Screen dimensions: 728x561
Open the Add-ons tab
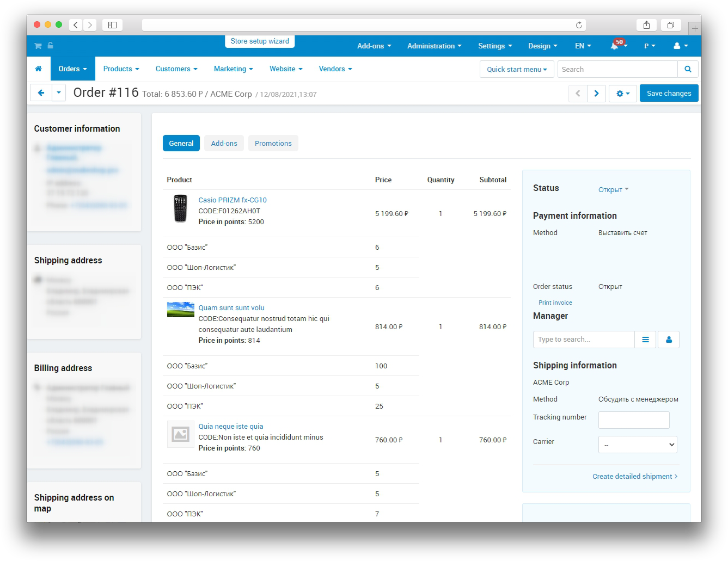click(x=224, y=144)
